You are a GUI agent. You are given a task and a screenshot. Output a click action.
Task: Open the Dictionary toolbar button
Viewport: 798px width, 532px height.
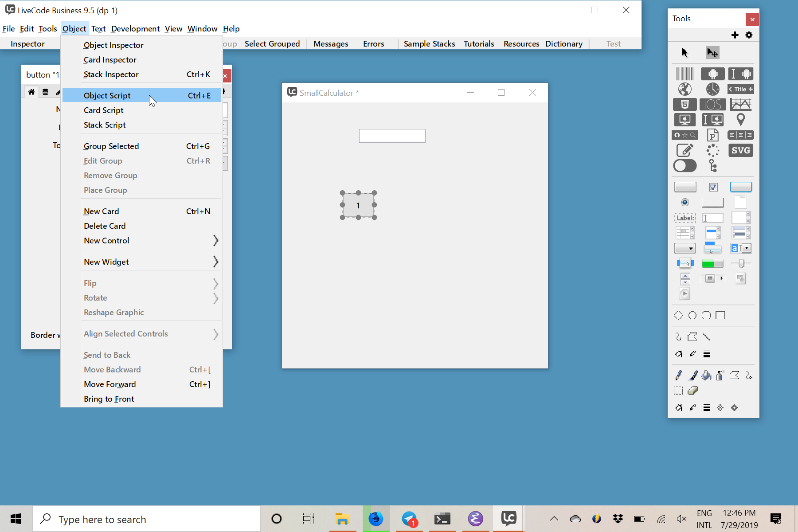click(x=564, y=43)
